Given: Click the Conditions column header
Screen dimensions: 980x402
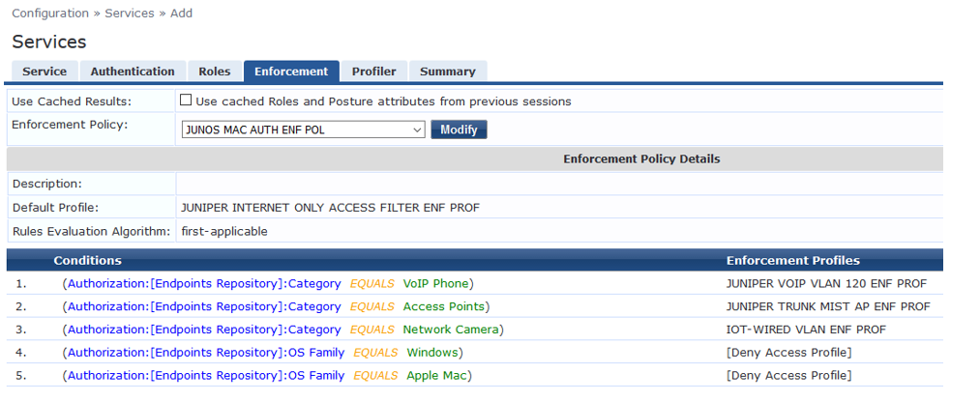Looking at the screenshot, I should [x=87, y=260].
